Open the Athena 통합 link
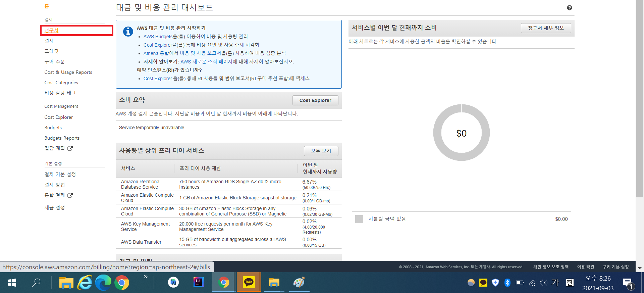This screenshot has height=293, width=644. [156, 53]
